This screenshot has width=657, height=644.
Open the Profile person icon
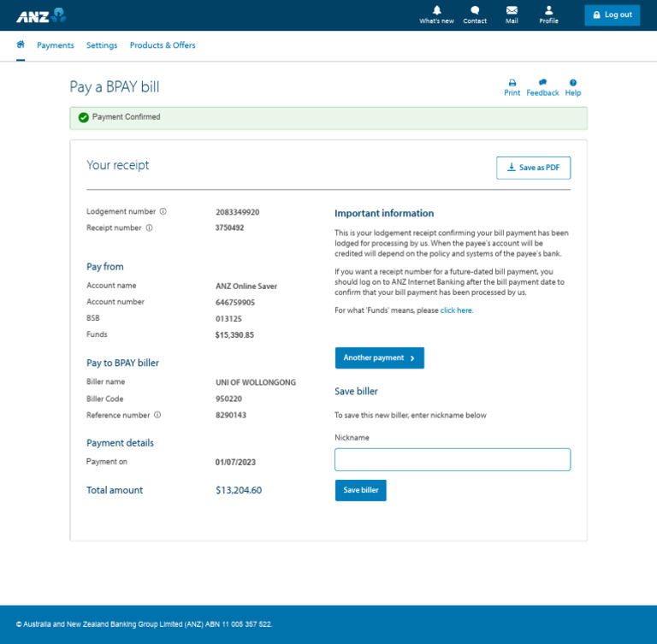click(x=548, y=10)
